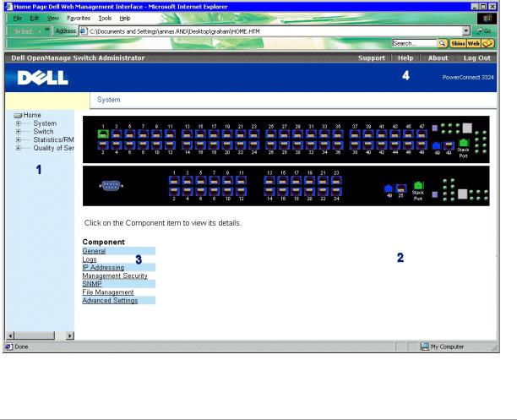Click the Back toolbar button
517x420 pixels.
24,31
